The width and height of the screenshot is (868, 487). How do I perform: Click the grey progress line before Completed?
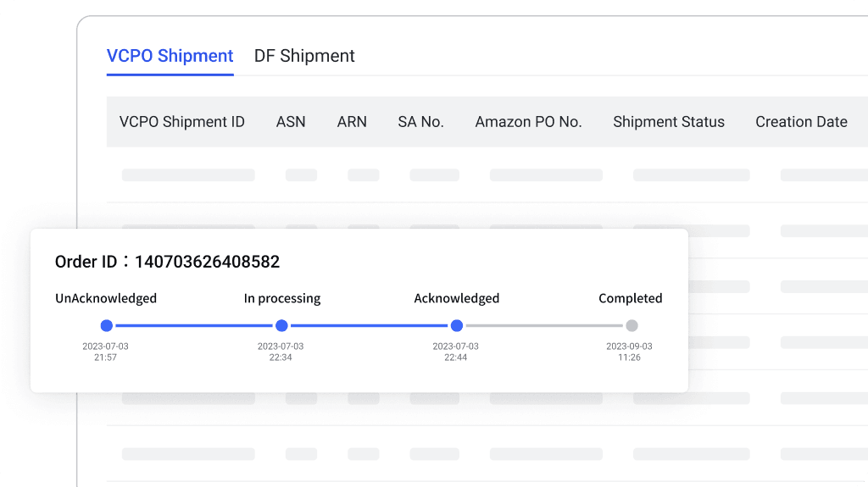[543, 325]
